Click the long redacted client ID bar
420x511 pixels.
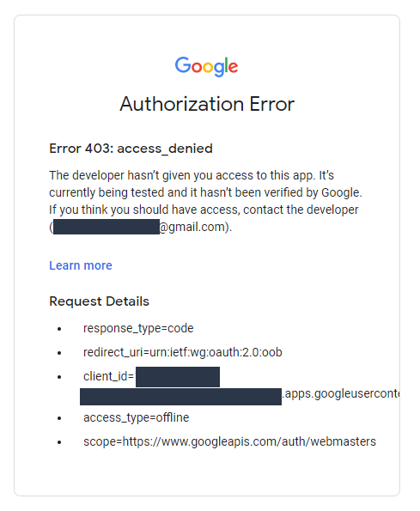pos(180,397)
